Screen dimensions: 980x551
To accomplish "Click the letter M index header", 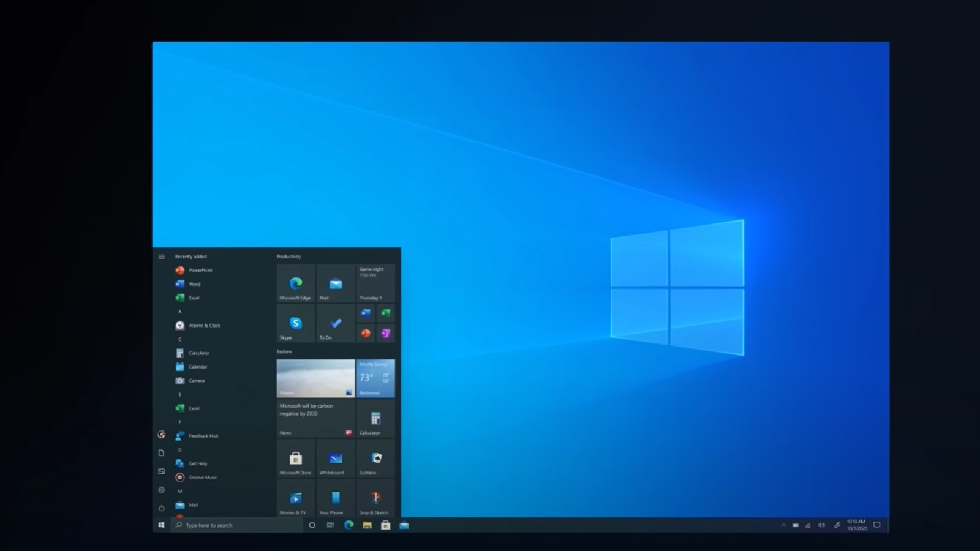I will click(x=179, y=491).
